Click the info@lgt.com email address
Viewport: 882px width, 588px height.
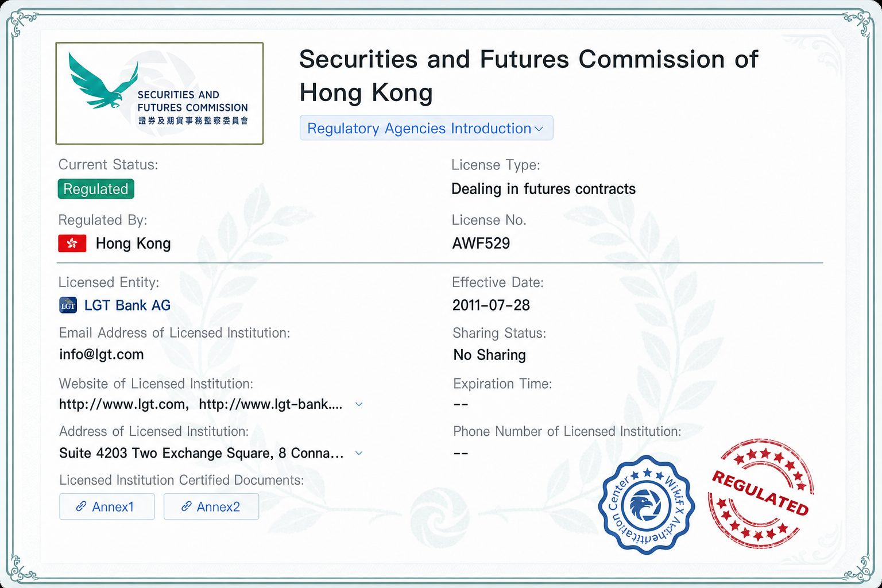[x=102, y=354]
